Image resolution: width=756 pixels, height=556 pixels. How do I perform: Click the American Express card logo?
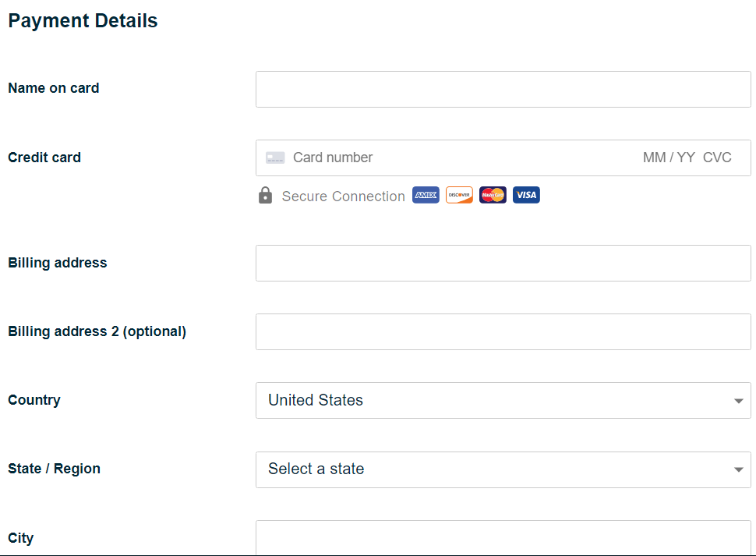(x=426, y=195)
